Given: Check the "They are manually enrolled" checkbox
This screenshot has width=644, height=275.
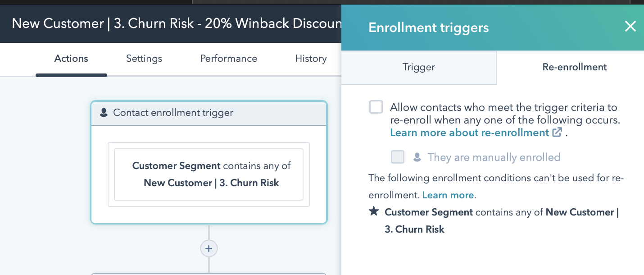Looking at the screenshot, I should click(x=398, y=157).
